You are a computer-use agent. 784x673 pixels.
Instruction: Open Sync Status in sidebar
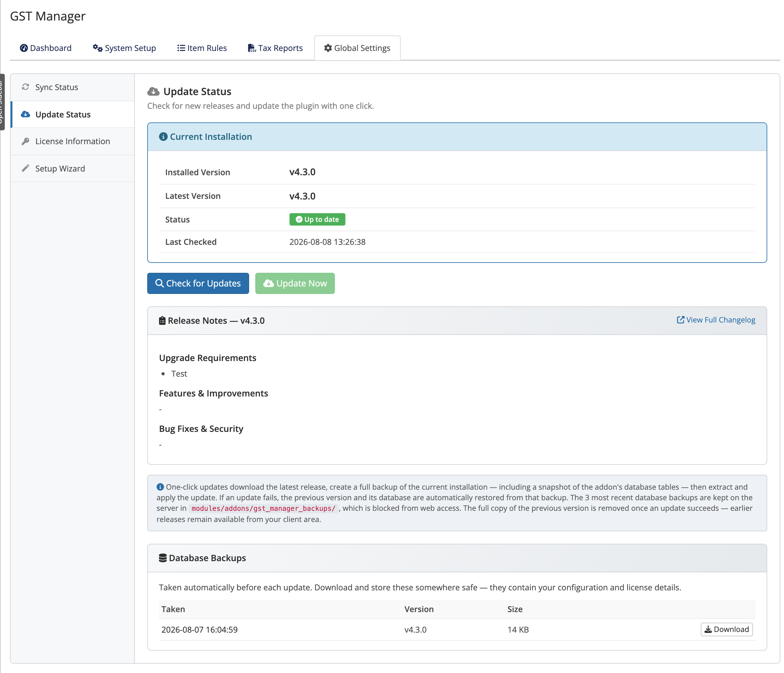pos(73,87)
